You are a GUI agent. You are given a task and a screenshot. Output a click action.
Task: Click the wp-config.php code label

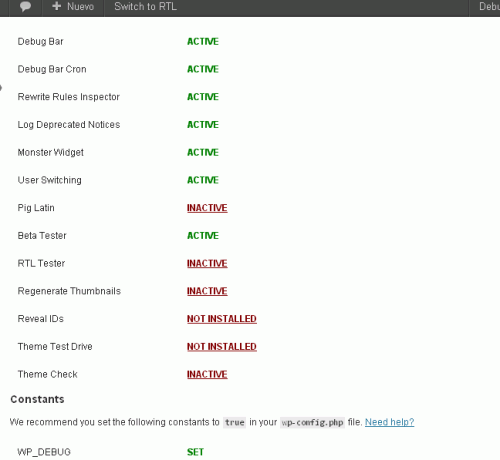point(312,422)
